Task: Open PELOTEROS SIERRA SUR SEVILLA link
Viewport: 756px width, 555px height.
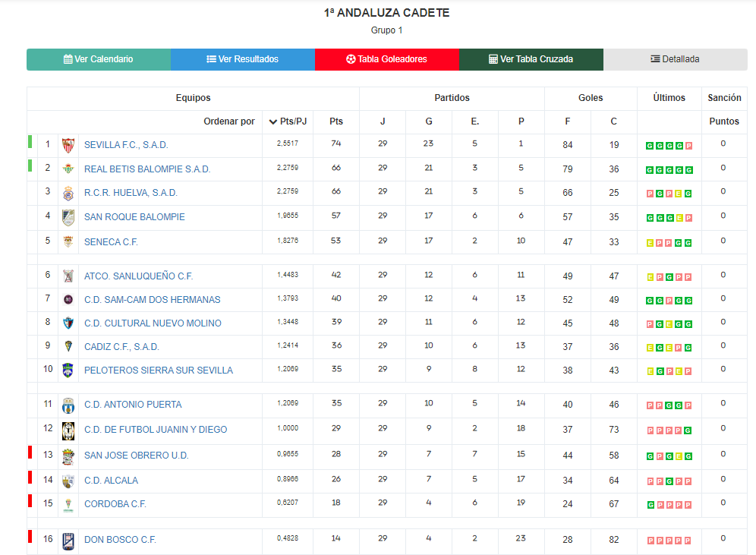Action: tap(159, 371)
